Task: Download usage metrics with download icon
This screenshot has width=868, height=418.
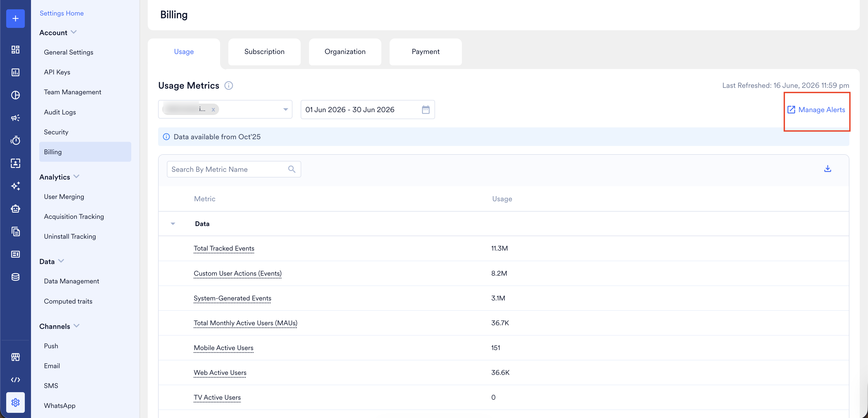Action: (827, 168)
